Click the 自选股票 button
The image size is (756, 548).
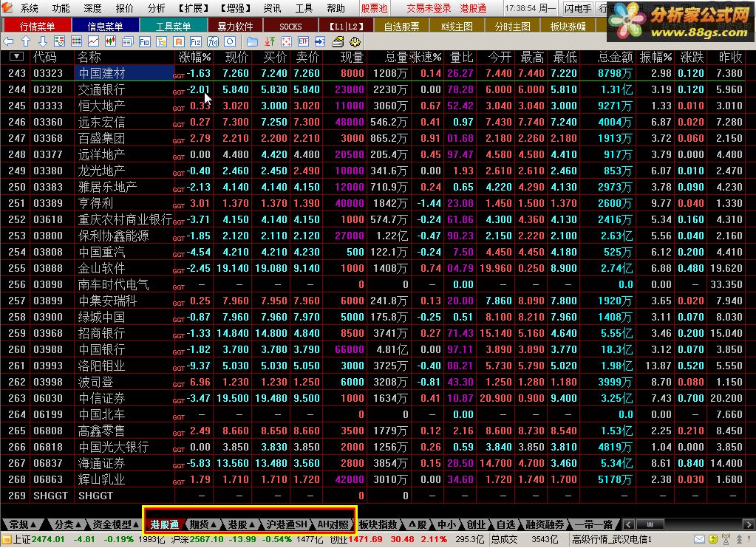click(x=401, y=26)
